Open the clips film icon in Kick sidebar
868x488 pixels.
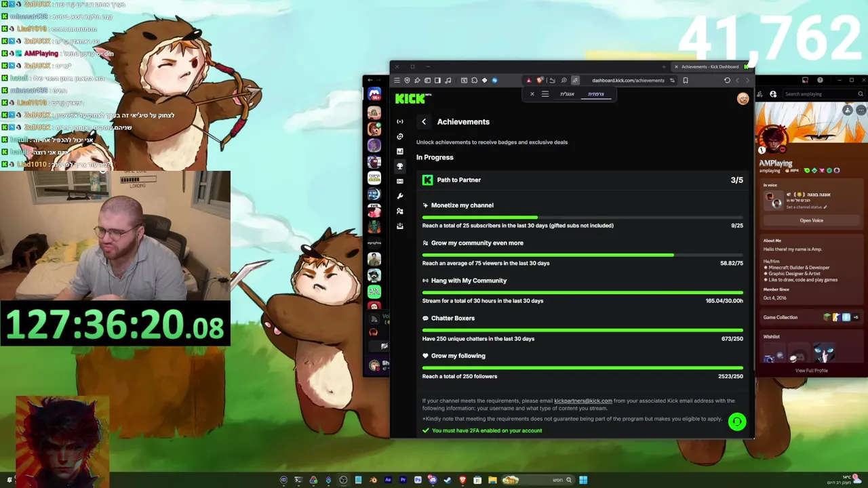(400, 181)
